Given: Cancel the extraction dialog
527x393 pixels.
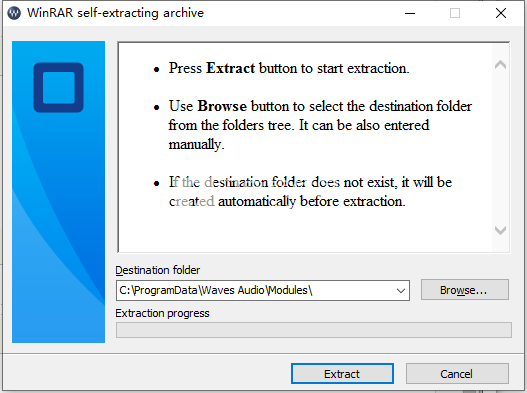Looking at the screenshot, I should click(x=457, y=374).
